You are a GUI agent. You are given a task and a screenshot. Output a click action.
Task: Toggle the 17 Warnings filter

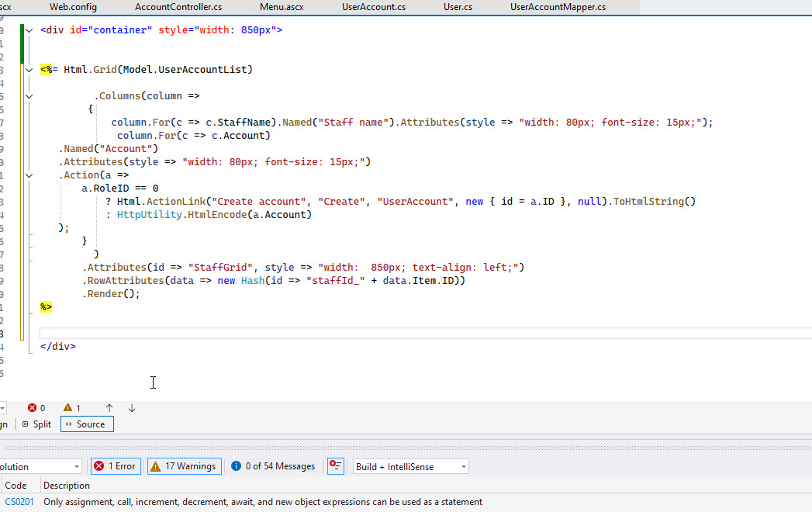pyautogui.click(x=185, y=466)
